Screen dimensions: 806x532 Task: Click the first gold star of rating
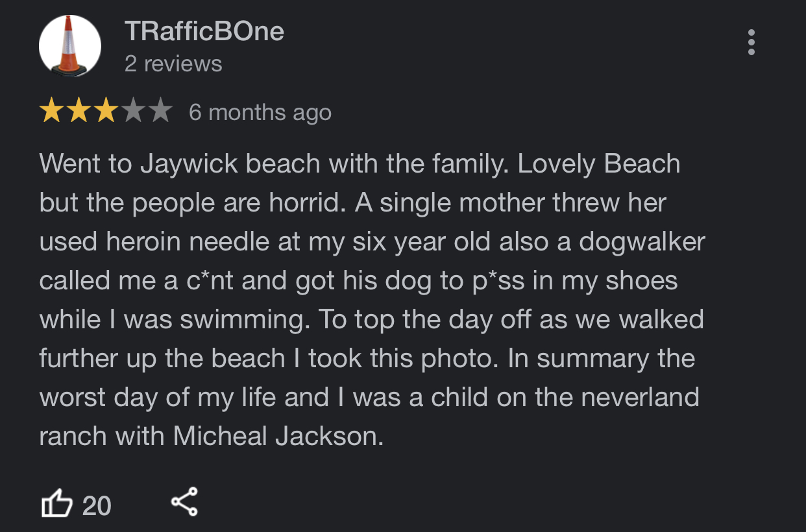[x=51, y=112]
